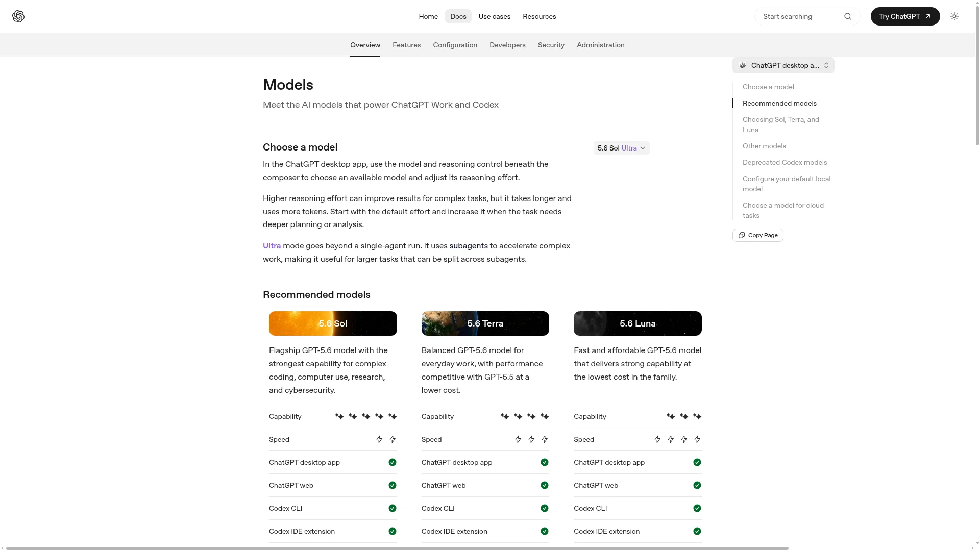Click the copy icon in Copy Page
980x551 pixels.
[742, 235]
